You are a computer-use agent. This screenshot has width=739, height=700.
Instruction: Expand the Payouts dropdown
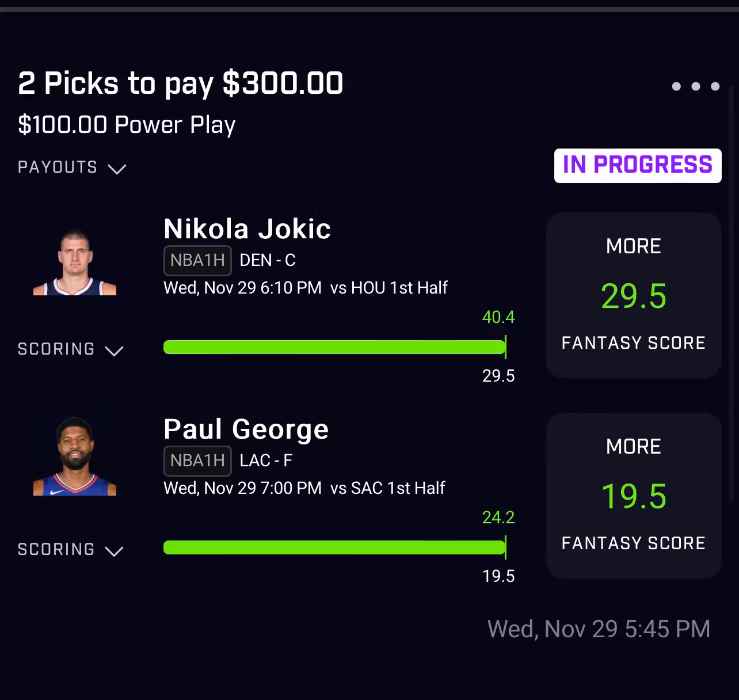(72, 168)
